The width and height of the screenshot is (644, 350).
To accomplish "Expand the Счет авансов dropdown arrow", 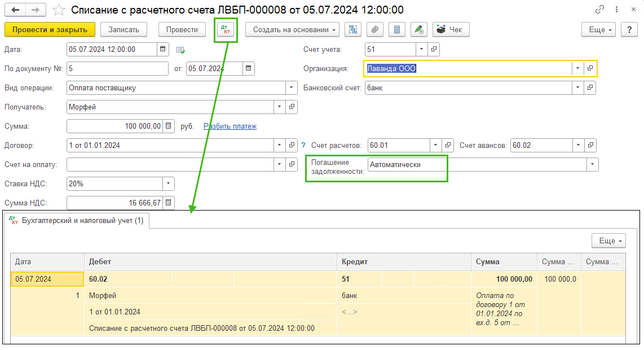I will (578, 145).
